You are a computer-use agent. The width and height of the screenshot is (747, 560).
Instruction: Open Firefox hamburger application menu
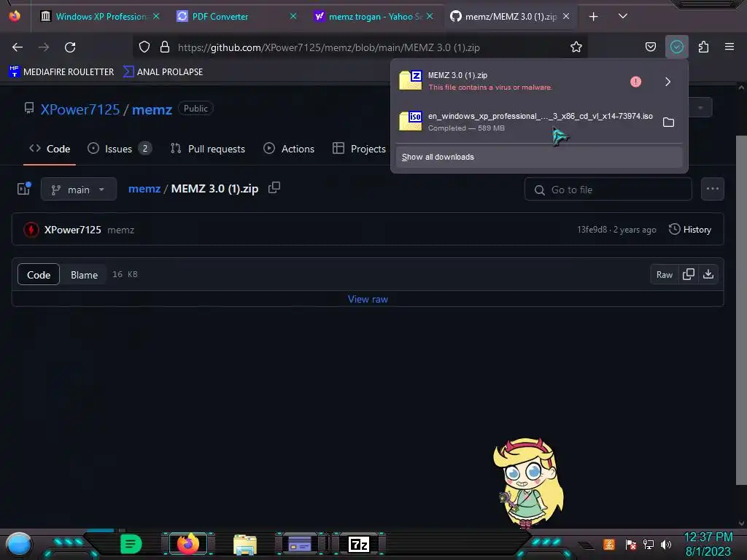pyautogui.click(x=729, y=47)
